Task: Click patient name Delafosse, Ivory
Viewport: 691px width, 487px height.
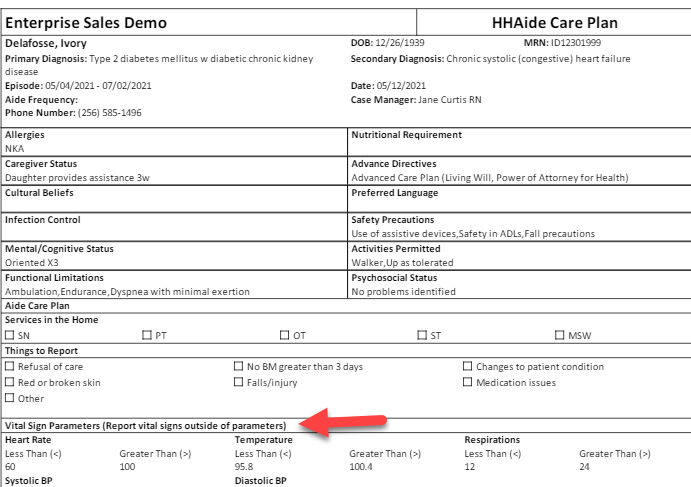Action: pyautogui.click(x=46, y=43)
